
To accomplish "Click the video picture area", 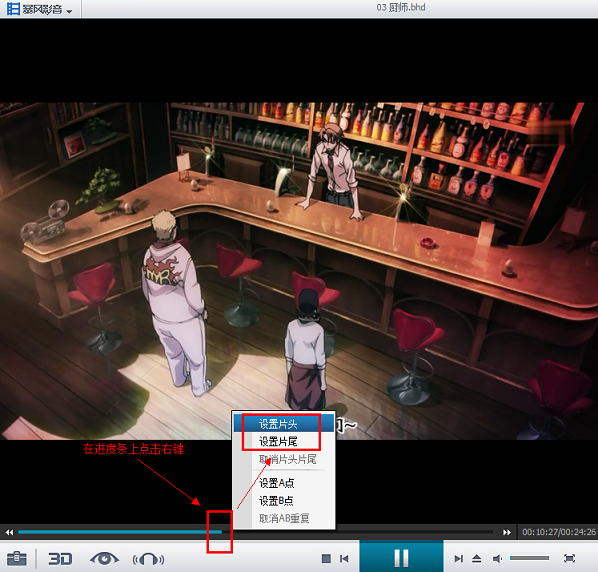I will [x=299, y=271].
